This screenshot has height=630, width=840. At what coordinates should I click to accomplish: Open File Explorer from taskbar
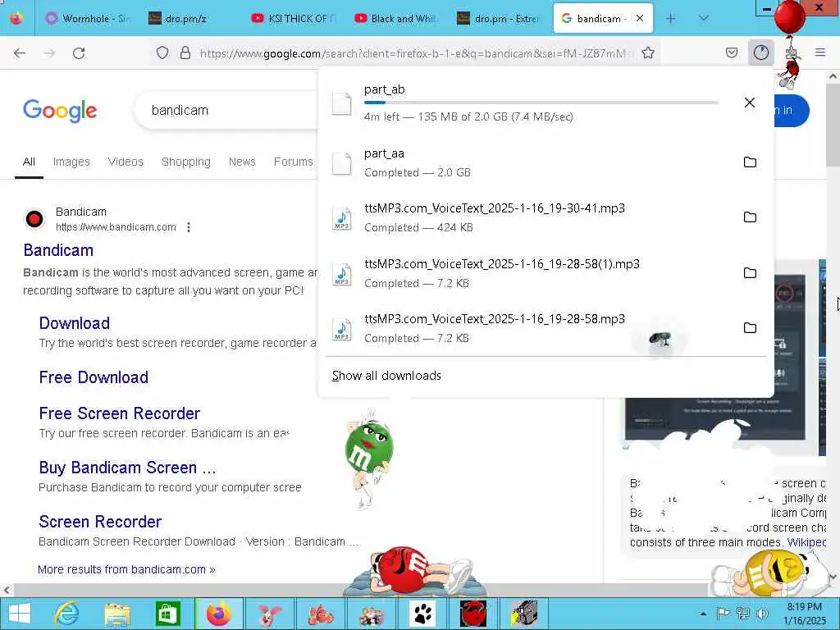117,614
